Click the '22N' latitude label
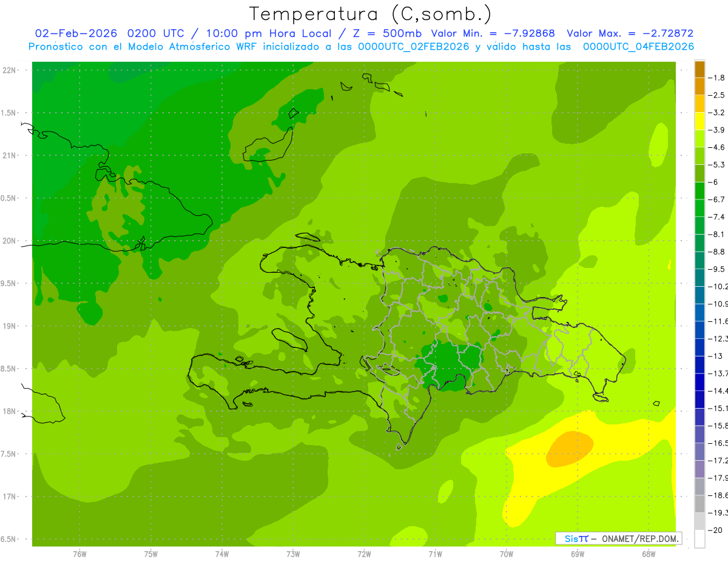The width and height of the screenshot is (728, 562). pos(10,70)
